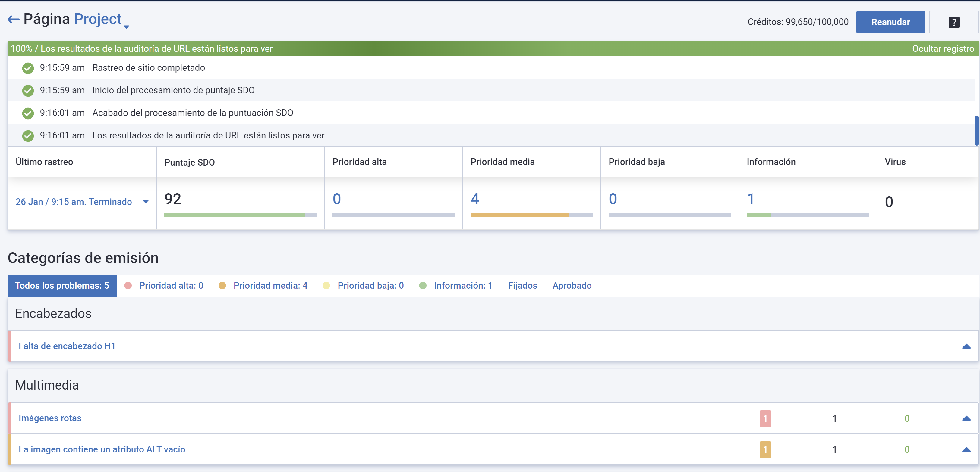
Task: Open the 26 Jan crawl history dropdown
Action: pos(145,202)
